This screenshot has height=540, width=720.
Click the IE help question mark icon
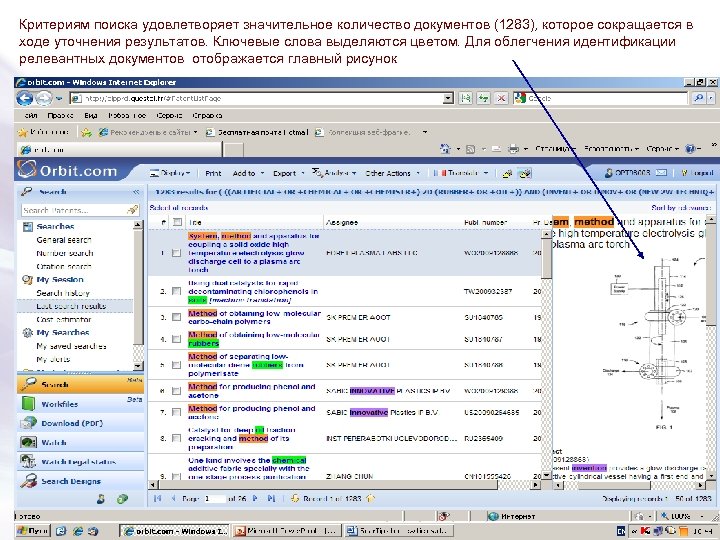coord(690,149)
